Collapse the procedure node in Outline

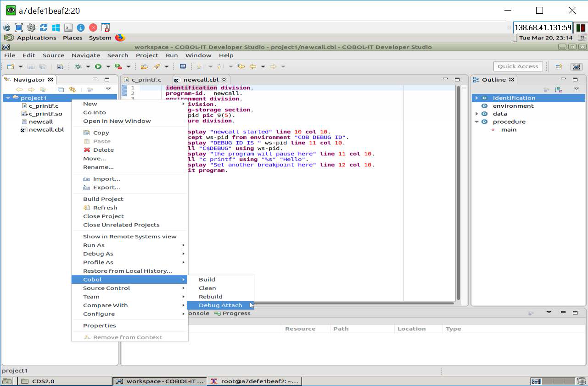click(476, 121)
